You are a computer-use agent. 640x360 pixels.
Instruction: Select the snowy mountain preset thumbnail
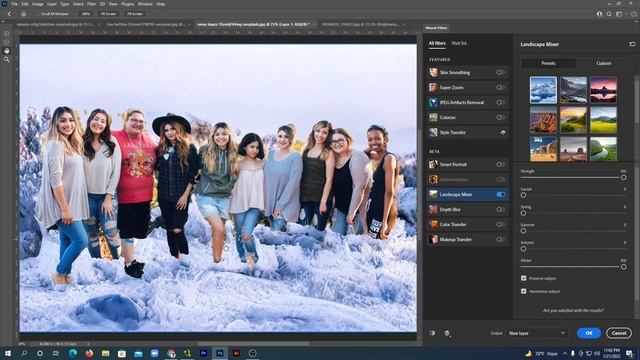[543, 90]
